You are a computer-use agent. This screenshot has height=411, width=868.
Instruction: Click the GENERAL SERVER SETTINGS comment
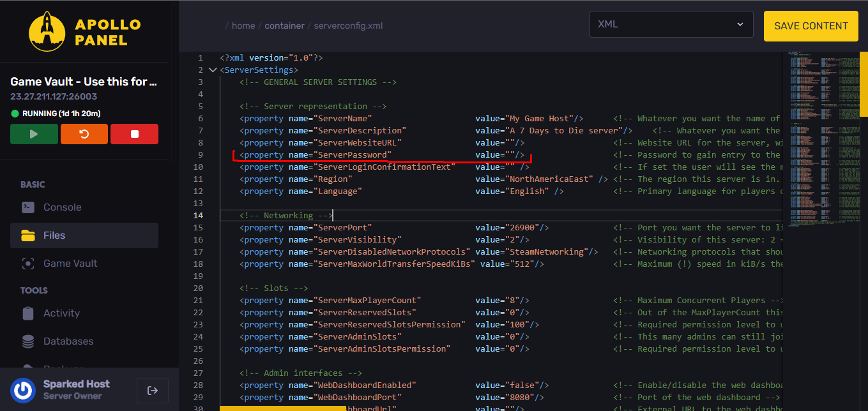(318, 82)
